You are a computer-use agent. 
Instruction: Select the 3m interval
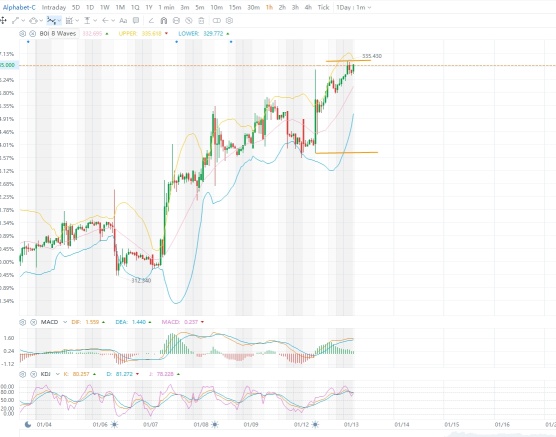(x=185, y=7)
